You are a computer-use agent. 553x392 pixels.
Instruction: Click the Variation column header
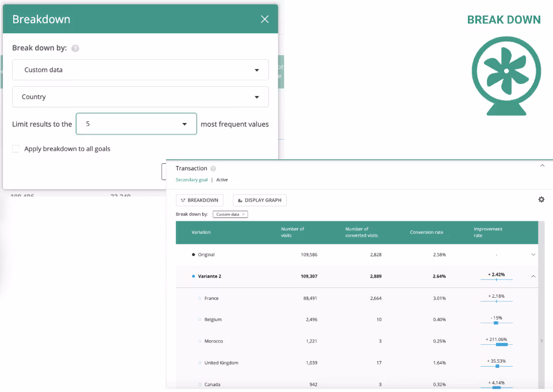pos(201,232)
